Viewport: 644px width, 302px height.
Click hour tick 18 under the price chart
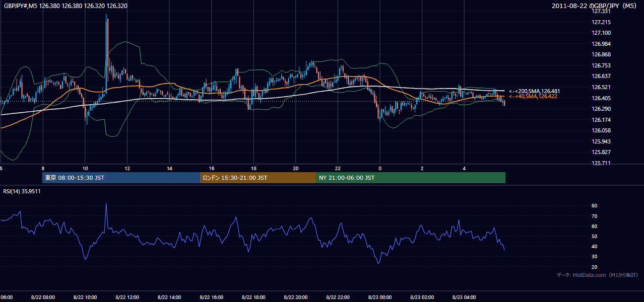(x=253, y=169)
